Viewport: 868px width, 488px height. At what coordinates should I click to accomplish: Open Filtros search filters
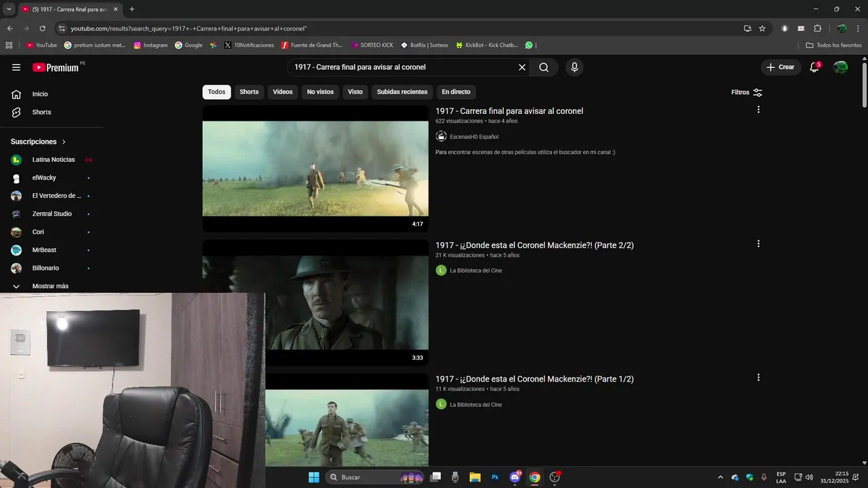tap(747, 92)
